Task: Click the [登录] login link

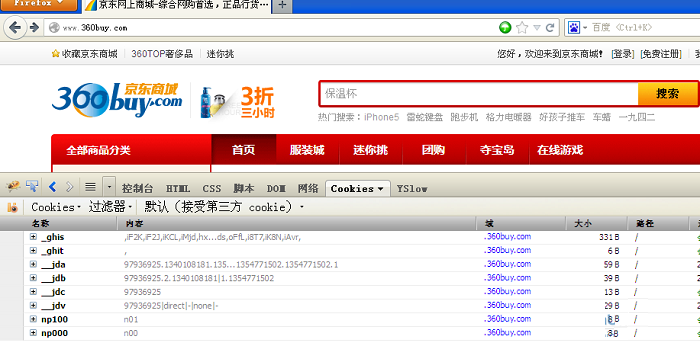Action: click(623, 54)
